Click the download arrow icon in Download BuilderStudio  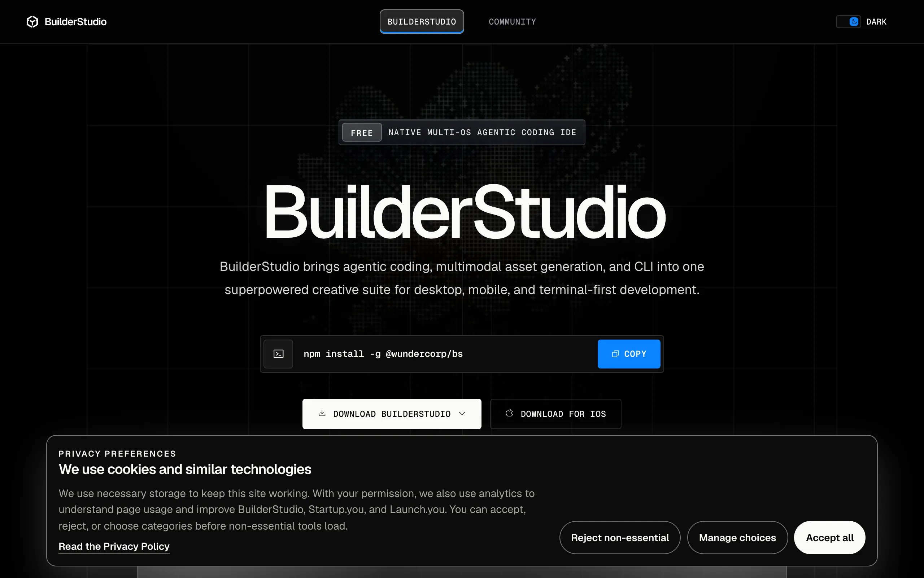322,413
